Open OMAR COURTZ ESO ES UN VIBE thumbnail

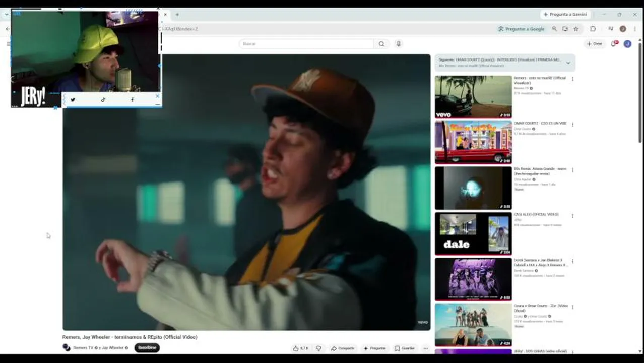click(x=473, y=143)
